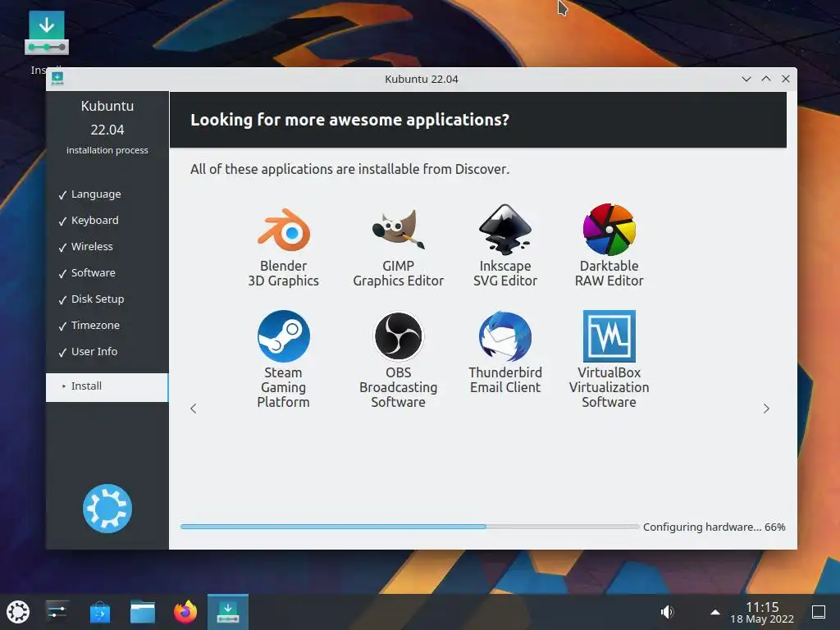Click the volume icon in system tray

point(667,612)
